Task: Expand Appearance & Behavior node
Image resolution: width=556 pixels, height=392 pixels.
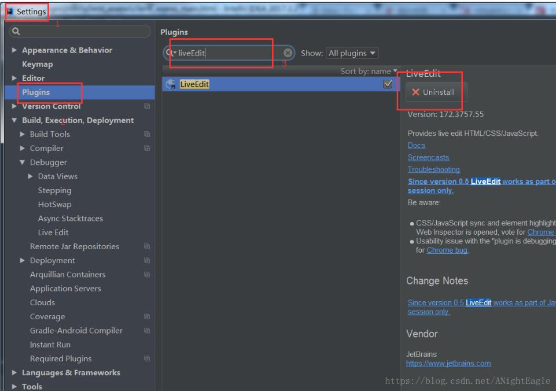Action: 14,50
